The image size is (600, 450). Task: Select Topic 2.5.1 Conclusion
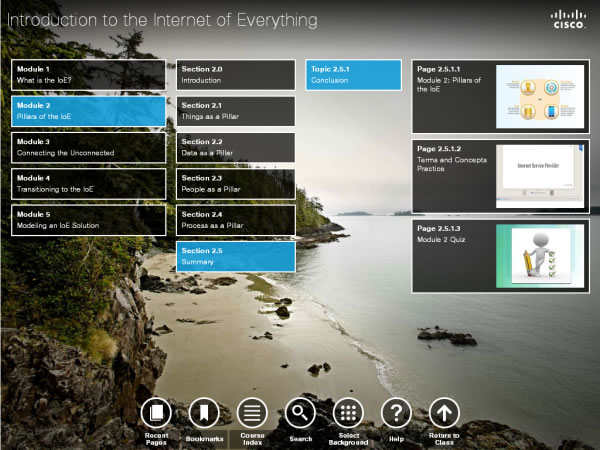(353, 74)
